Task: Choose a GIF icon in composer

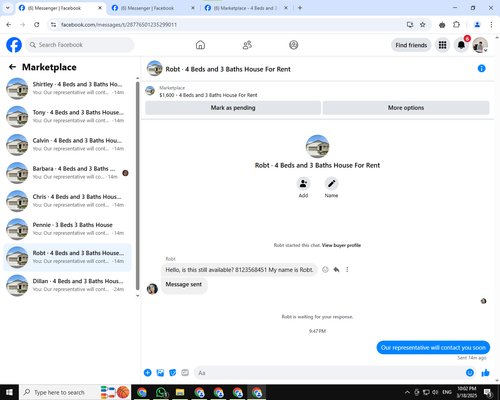Action: coord(185,373)
